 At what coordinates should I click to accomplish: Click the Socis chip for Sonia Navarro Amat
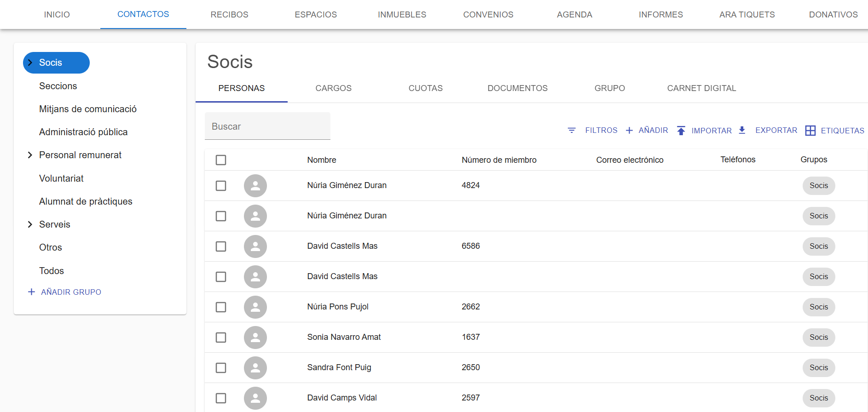819,338
